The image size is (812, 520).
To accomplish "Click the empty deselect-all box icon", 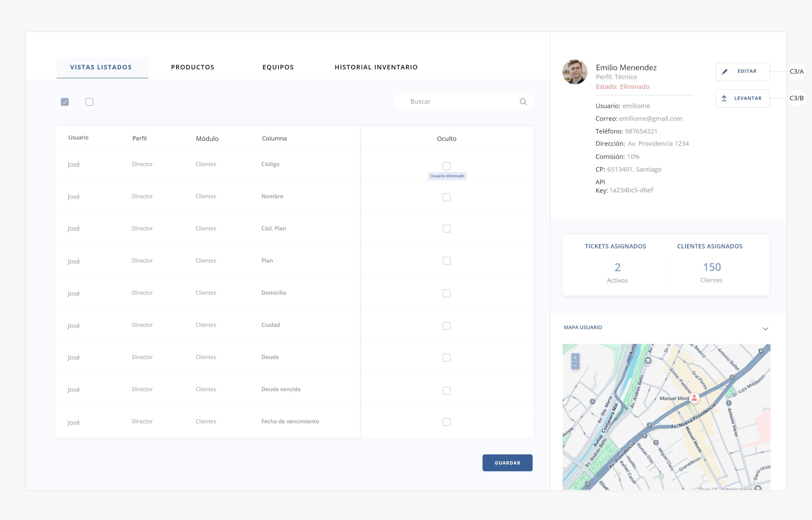I will click(89, 102).
